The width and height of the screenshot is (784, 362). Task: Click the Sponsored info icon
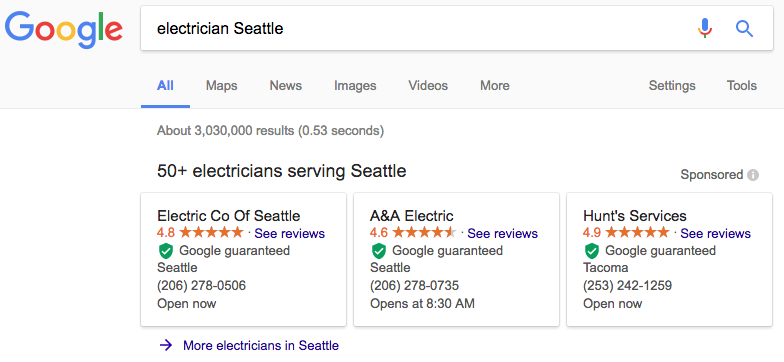[753, 175]
